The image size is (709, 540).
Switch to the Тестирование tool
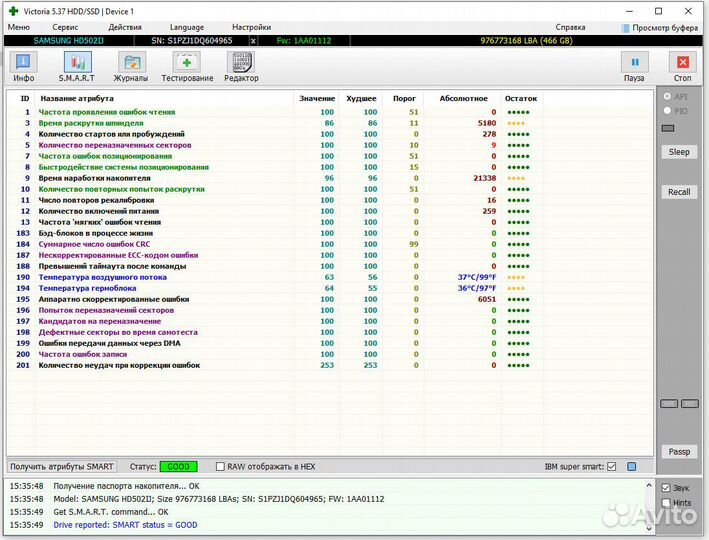tap(187, 67)
